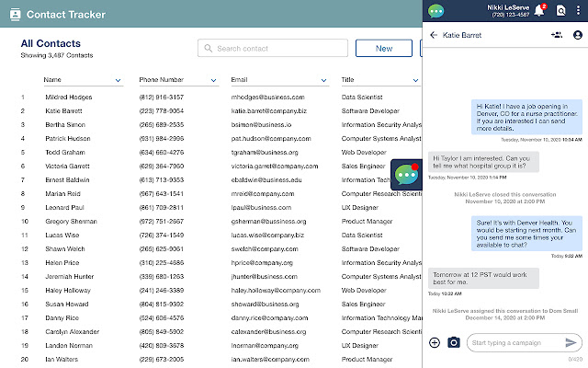Click the Search contact field
Image resolution: width=588 pixels, height=368 pixels.
(272, 48)
